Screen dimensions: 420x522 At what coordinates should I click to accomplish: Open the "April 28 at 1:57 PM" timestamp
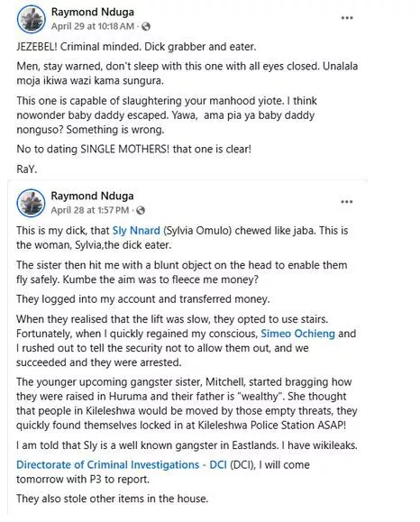coord(90,210)
